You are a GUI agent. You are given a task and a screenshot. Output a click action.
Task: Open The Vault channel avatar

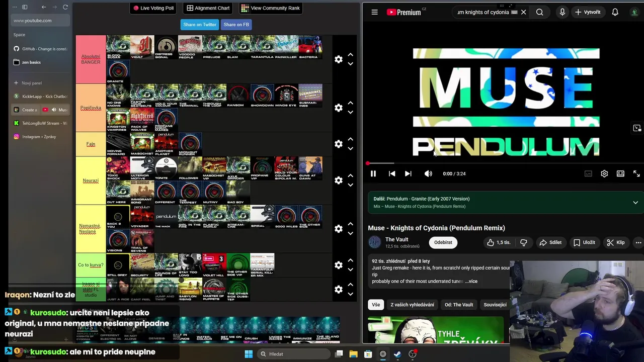[374, 242]
